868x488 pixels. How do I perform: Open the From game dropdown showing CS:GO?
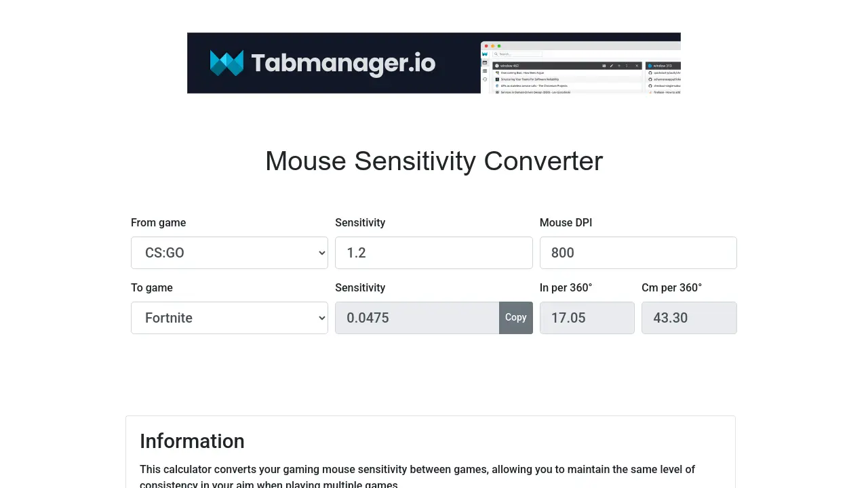(x=229, y=253)
